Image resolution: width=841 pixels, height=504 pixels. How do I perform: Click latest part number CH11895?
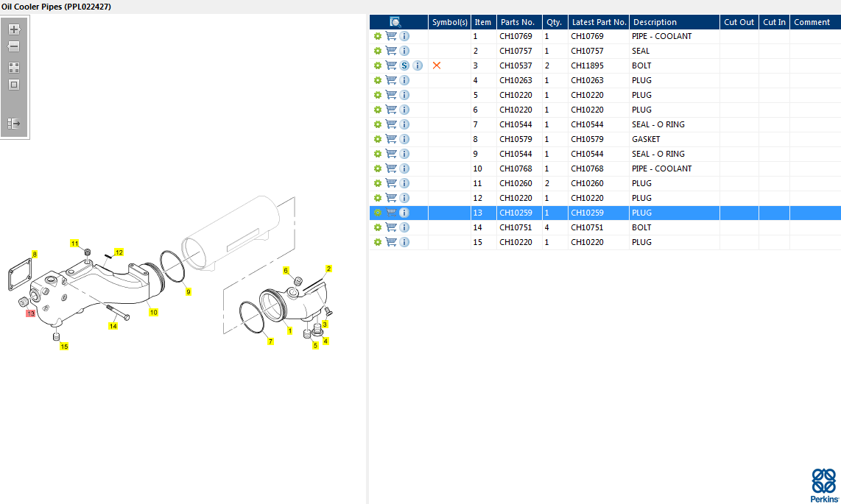pos(588,65)
